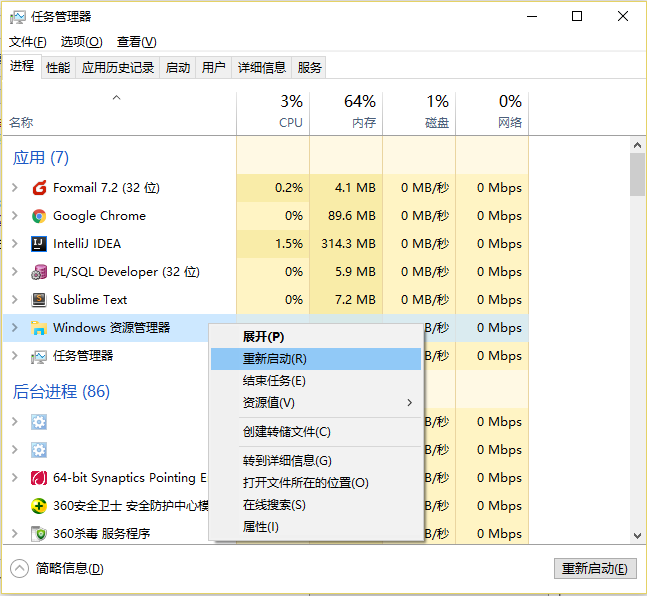Click the 任务管理器 process row icon

[x=39, y=356]
